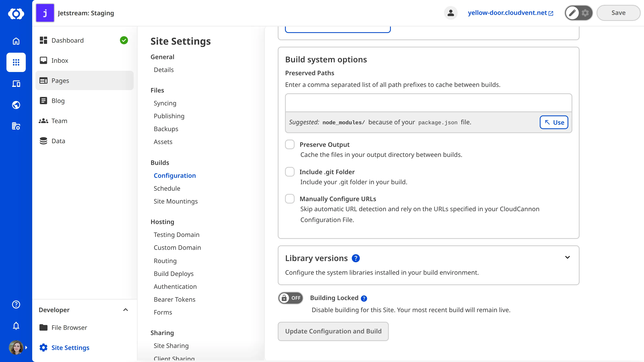This screenshot has width=644, height=362.
Task: Go to Authentication settings
Action: pos(175,287)
